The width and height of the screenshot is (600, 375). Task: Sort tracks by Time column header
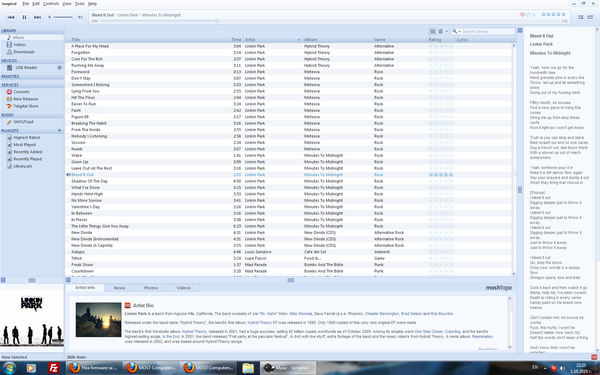pos(235,39)
